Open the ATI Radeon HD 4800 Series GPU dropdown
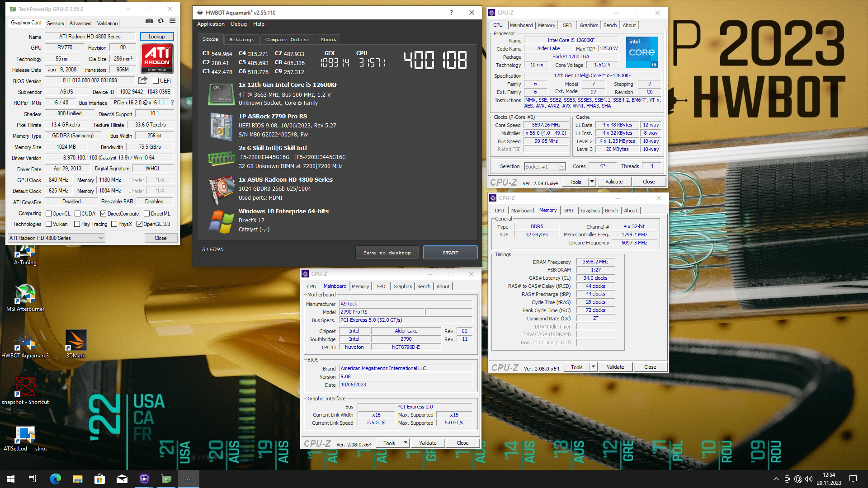Viewport: 868px width, 488px height. click(x=57, y=238)
